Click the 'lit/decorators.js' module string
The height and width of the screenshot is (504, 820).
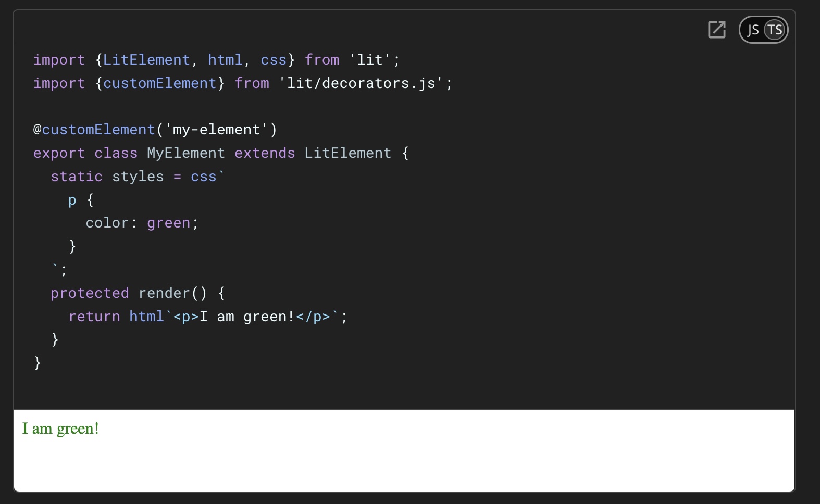(x=361, y=83)
